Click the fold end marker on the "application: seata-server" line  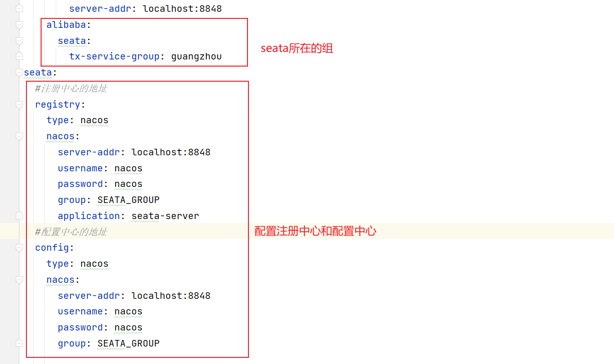click(19, 216)
